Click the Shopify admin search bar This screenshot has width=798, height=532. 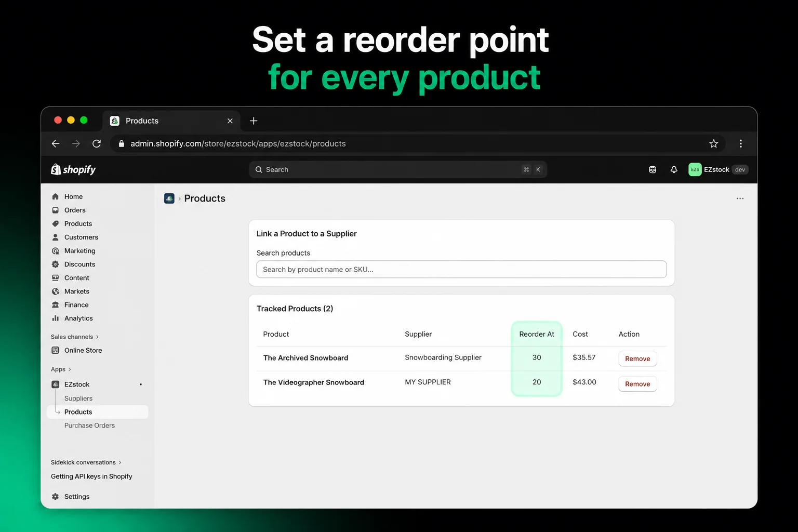click(x=398, y=169)
